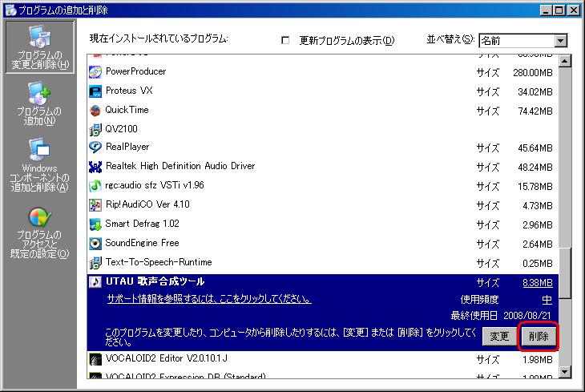Click the UTAU size 8.38MB link
This screenshot has width=585, height=392.
tap(537, 283)
